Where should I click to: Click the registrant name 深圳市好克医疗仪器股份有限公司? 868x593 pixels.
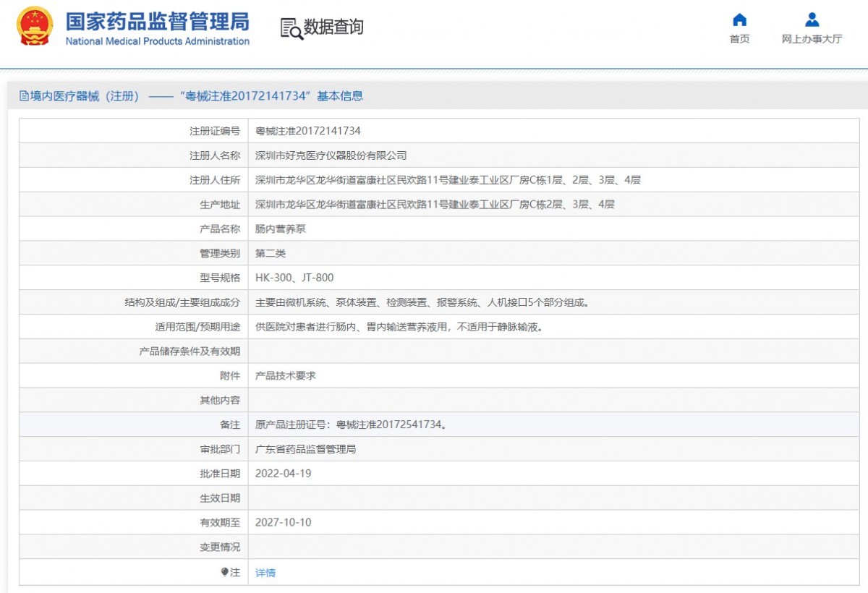[x=331, y=155]
